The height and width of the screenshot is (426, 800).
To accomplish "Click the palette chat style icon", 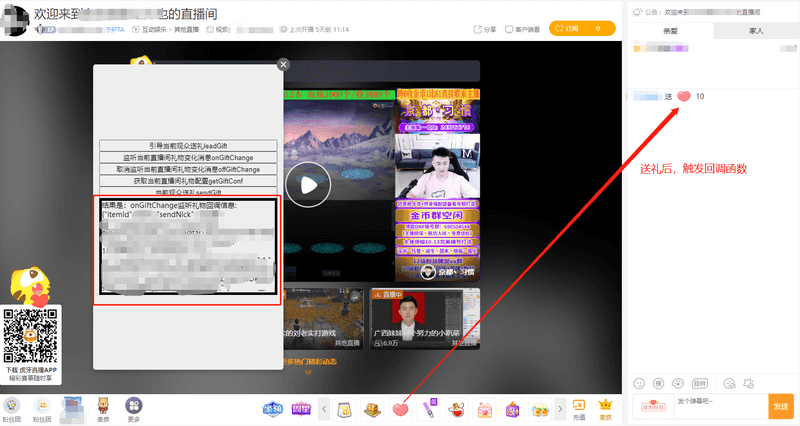I will (x=678, y=383).
